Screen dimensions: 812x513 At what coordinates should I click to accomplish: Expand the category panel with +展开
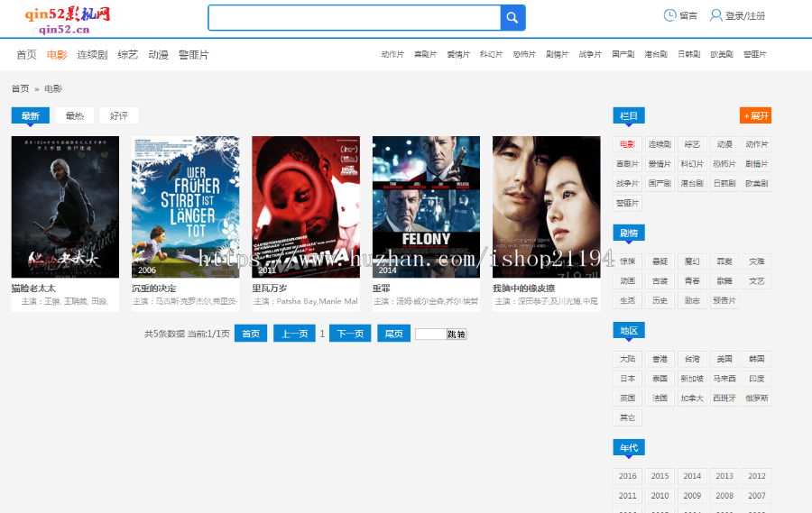click(x=755, y=115)
